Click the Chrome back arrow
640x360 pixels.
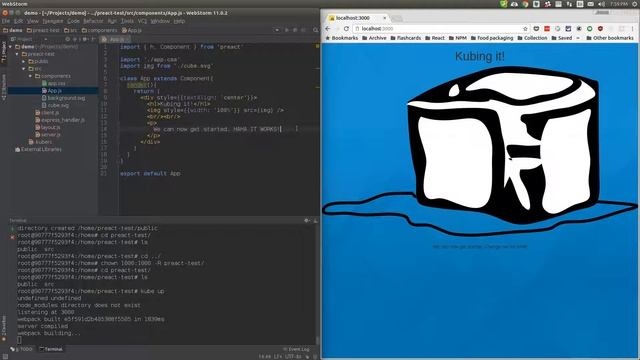point(327,29)
